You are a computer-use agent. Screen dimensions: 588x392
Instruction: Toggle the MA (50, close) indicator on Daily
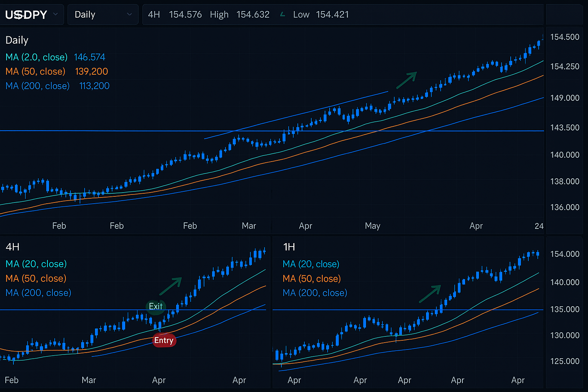(36, 72)
